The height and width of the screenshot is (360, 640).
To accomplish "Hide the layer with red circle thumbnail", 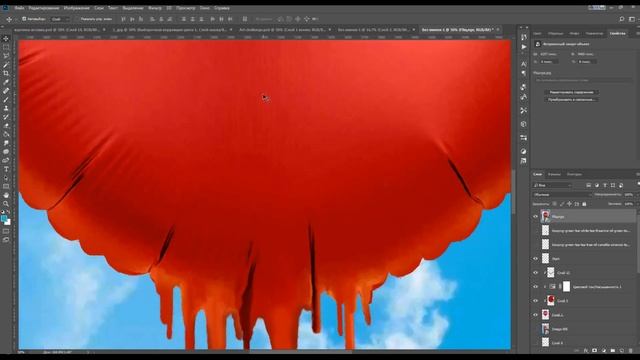I will pyautogui.click(x=536, y=301).
